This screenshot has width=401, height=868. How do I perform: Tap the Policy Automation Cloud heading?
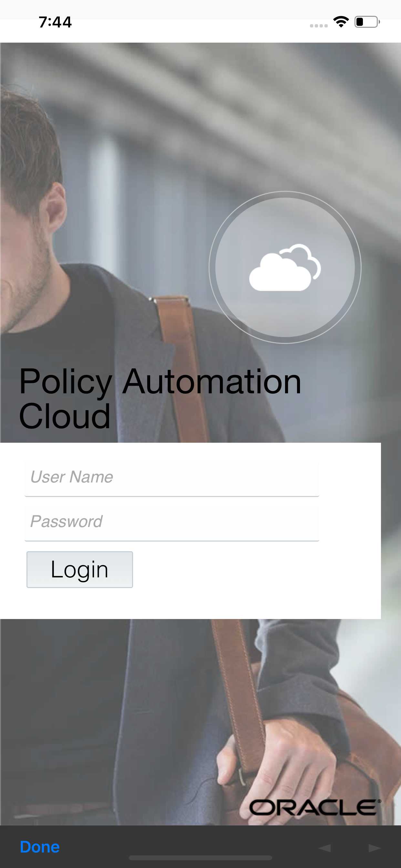[x=160, y=398]
